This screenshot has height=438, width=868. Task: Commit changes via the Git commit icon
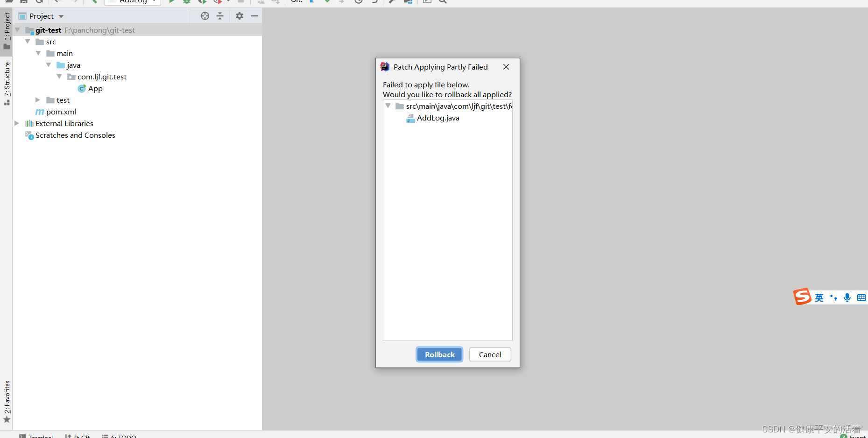click(327, 1)
